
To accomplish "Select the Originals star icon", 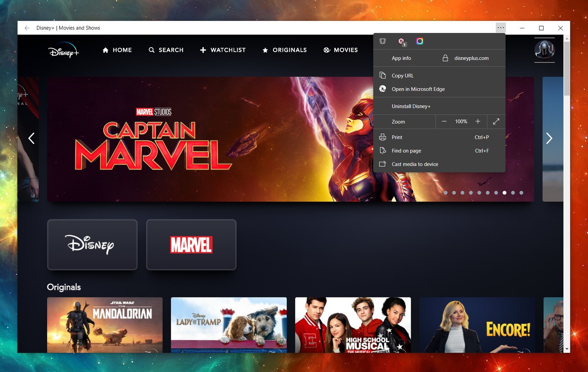I will (x=265, y=50).
